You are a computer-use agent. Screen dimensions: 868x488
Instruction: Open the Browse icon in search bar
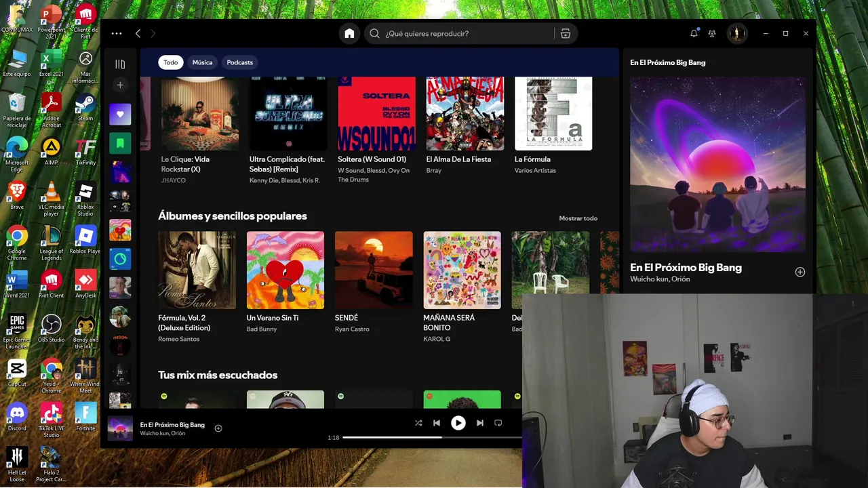(x=565, y=33)
